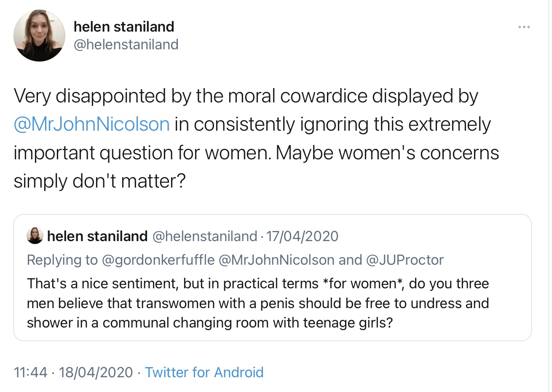Image resolution: width=552 pixels, height=392 pixels.
Task: Open the @JUProctor profile mention
Action: (x=405, y=260)
